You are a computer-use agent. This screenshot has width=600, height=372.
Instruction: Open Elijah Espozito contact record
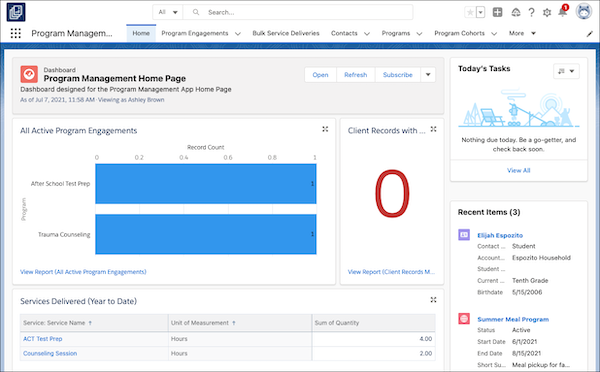pos(500,235)
